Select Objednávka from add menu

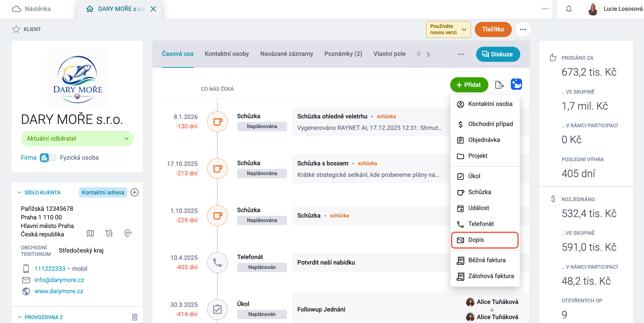click(485, 140)
